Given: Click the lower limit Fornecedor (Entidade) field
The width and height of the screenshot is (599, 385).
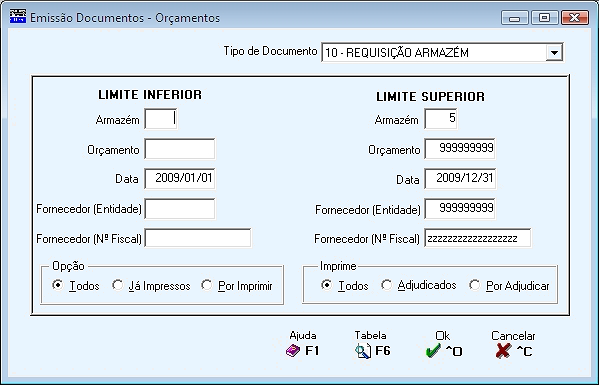Looking at the screenshot, I should point(180,209).
